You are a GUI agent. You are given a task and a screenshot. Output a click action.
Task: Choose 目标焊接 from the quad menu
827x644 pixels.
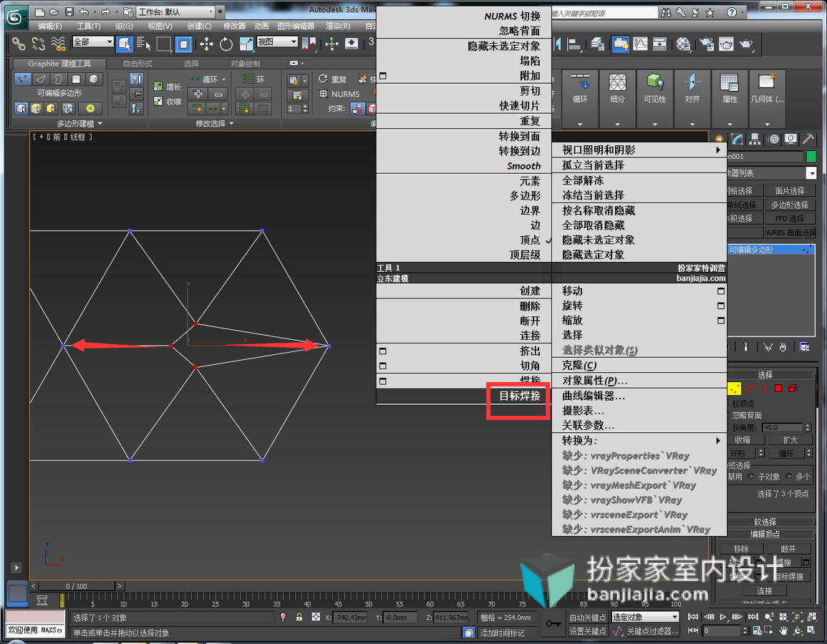coord(520,396)
